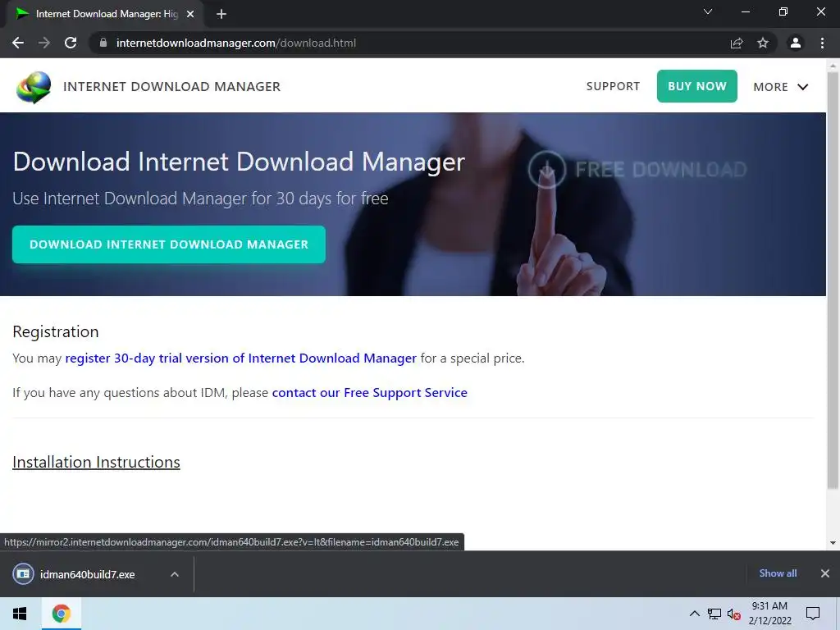Click the idman640build7.exe file icon
840x630 pixels.
tap(23, 574)
